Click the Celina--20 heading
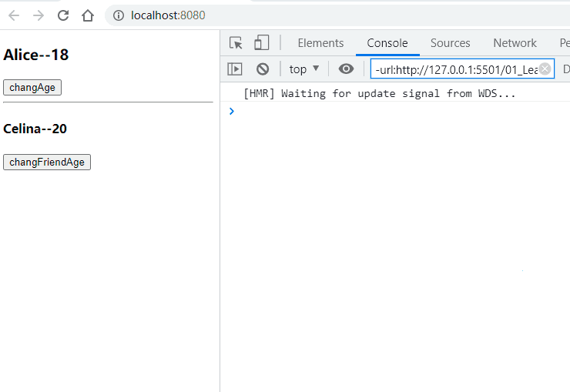 [35, 129]
